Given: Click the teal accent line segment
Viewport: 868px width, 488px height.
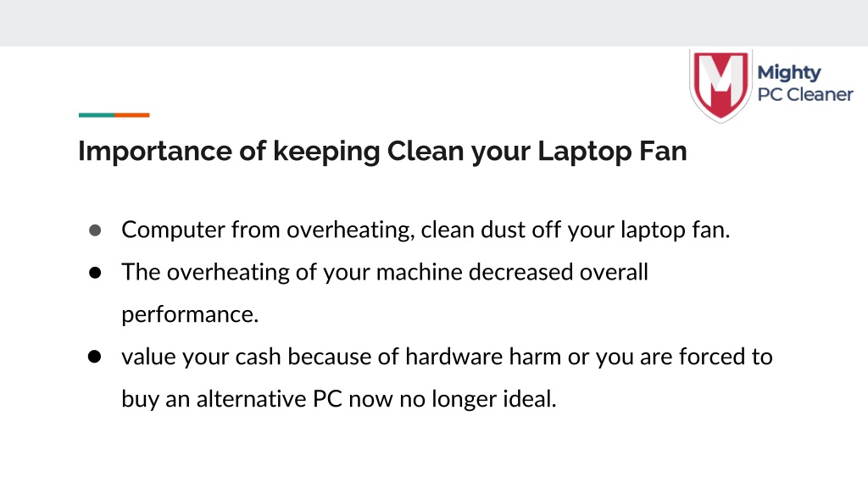Looking at the screenshot, I should coord(97,115).
